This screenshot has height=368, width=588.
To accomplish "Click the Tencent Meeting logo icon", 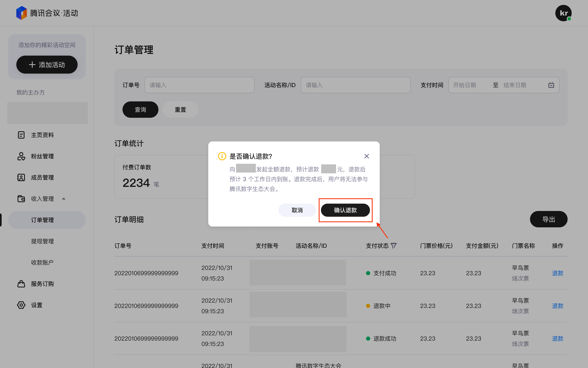I will tap(21, 13).
